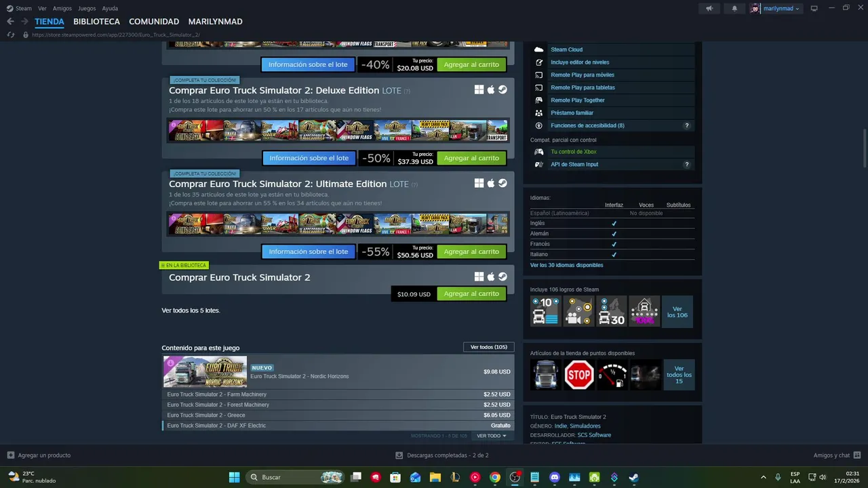Click Agregar un producto

coord(39,455)
